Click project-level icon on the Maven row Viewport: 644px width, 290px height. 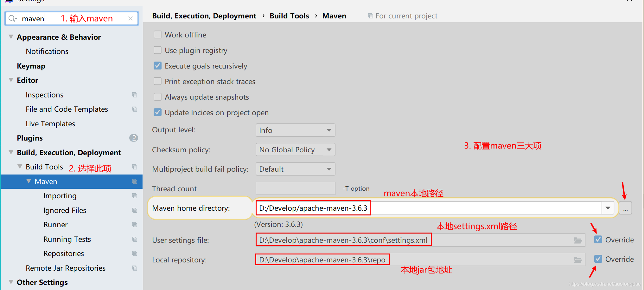click(134, 181)
